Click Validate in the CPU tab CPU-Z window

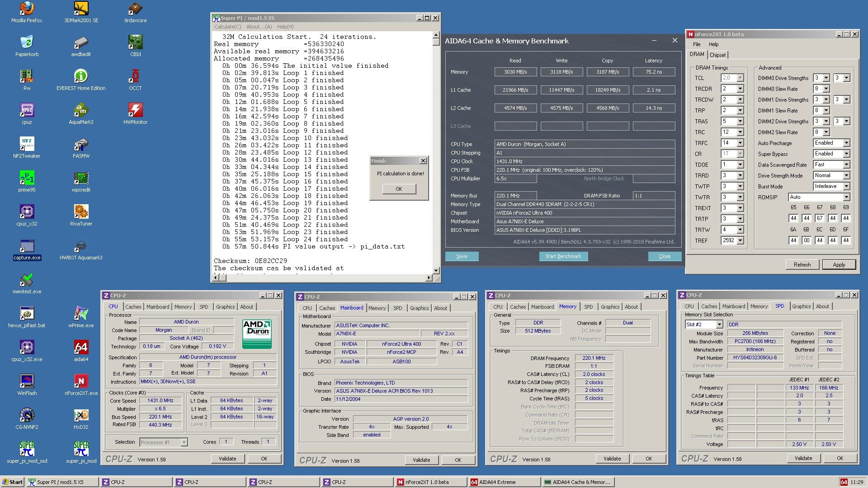pyautogui.click(x=227, y=459)
